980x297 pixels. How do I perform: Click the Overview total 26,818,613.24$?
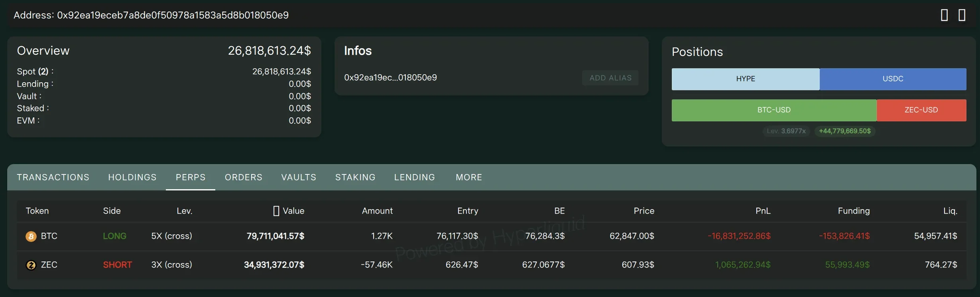[270, 51]
